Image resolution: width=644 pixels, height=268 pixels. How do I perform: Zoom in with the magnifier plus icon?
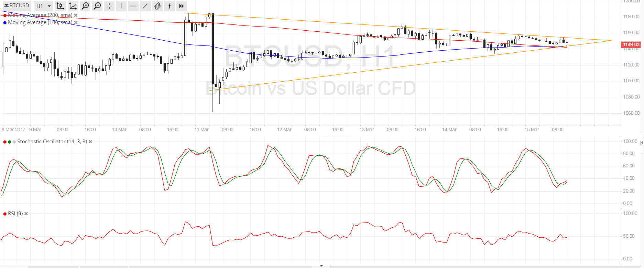click(85, 6)
